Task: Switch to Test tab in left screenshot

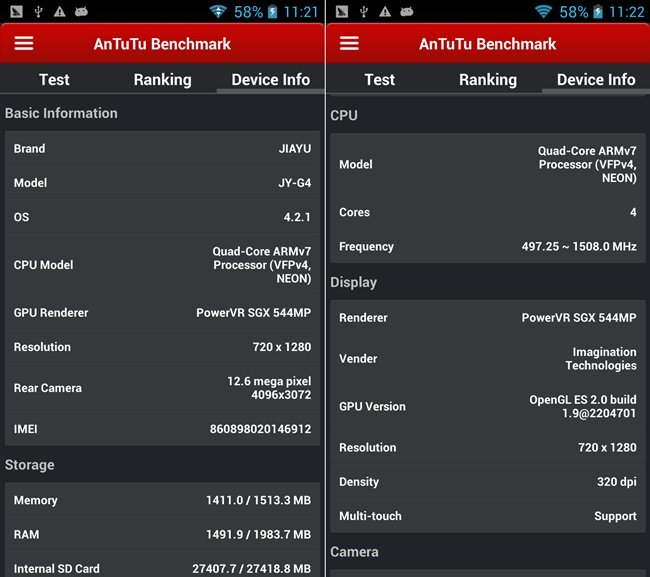Action: pyautogui.click(x=54, y=80)
